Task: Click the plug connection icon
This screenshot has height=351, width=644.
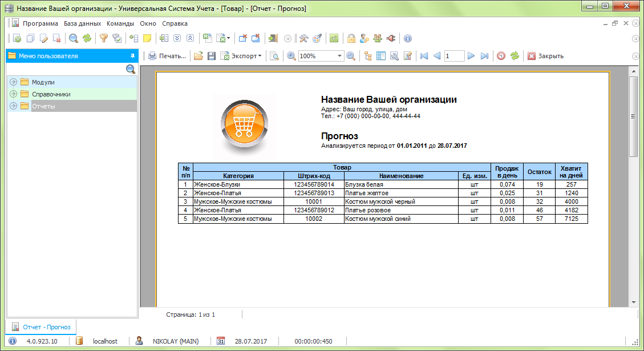Action: 391,38
